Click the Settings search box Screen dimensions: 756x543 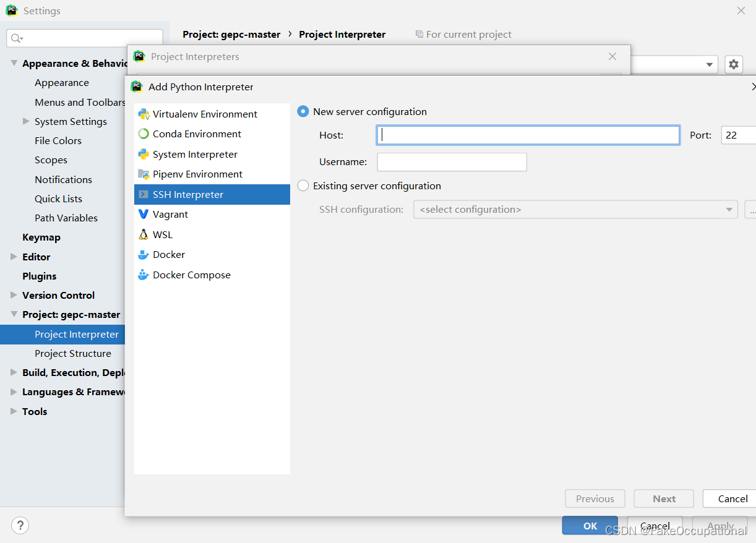[x=85, y=38]
